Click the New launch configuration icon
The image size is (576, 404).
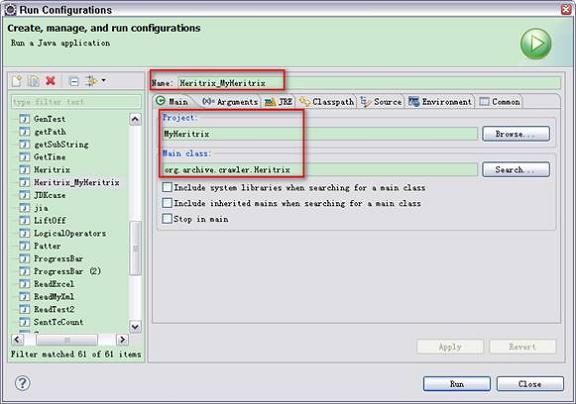pos(17,81)
